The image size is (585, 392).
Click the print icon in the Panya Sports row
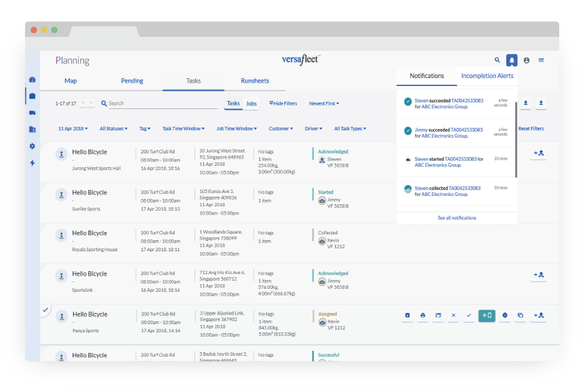[423, 315]
